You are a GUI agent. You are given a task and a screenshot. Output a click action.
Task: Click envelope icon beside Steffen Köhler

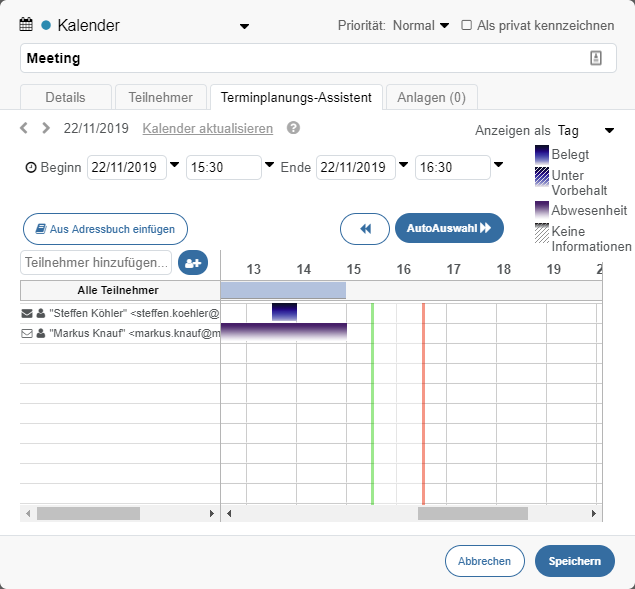pyautogui.click(x=27, y=313)
